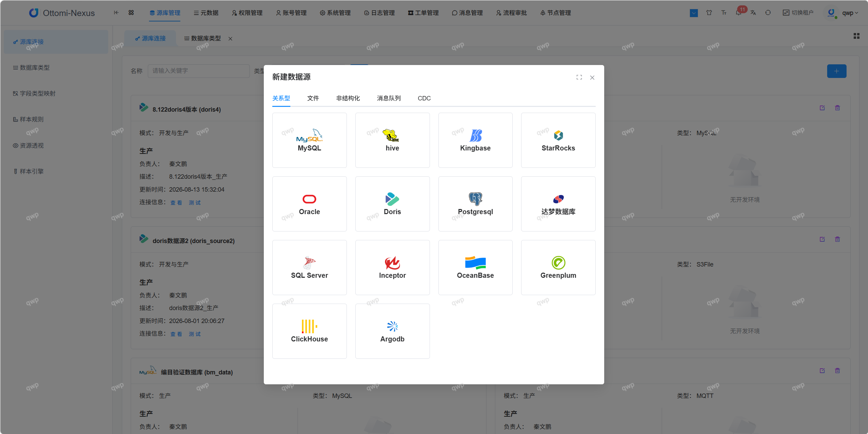
Task: Open the qwp user dropdown
Action: click(x=850, y=13)
